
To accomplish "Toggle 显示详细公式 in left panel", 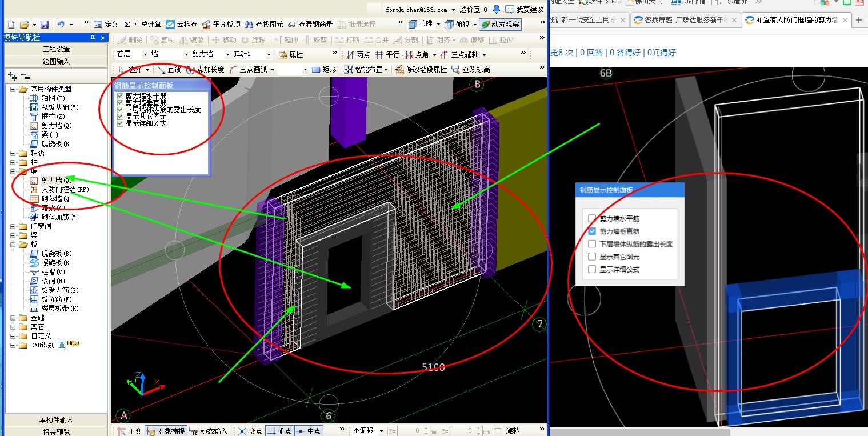I will pos(120,123).
